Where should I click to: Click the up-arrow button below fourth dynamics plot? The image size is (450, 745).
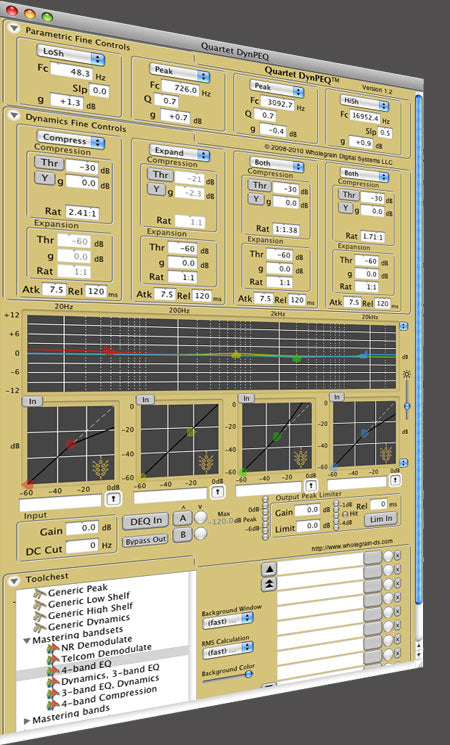(395, 480)
